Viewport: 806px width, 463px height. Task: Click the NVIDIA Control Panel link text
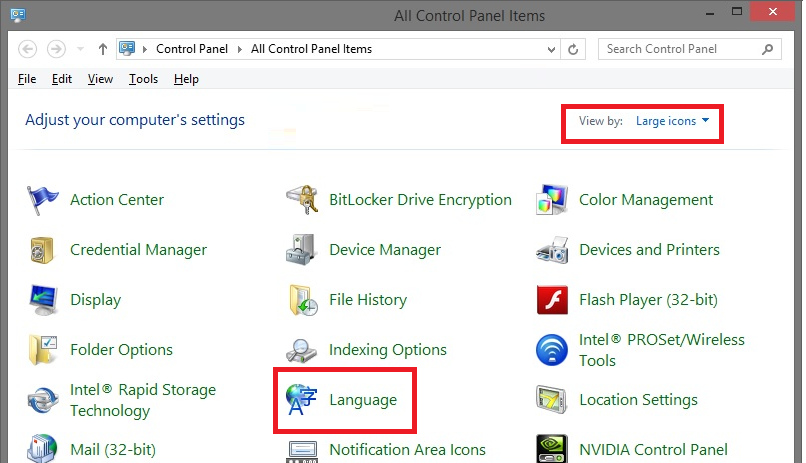(653, 450)
